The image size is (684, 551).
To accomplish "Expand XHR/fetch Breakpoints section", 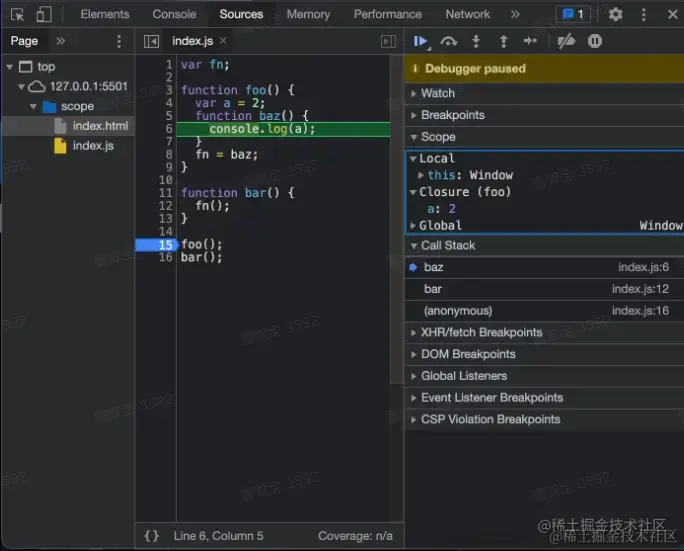I will coord(544,332).
